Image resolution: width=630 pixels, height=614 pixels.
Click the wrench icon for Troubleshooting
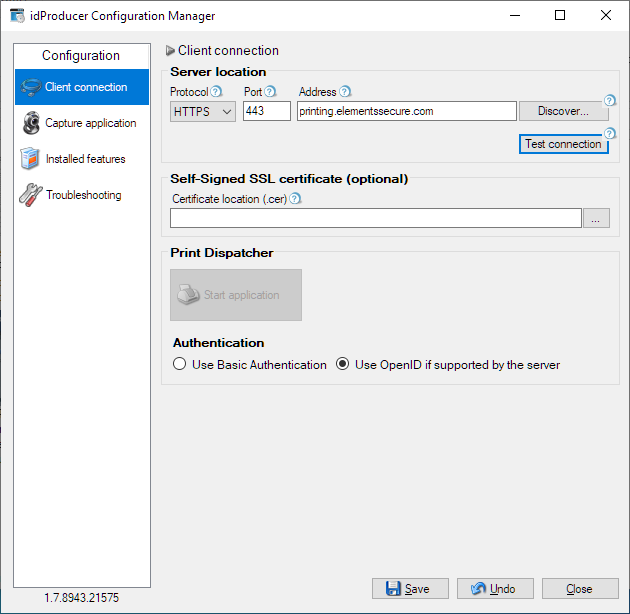30,195
